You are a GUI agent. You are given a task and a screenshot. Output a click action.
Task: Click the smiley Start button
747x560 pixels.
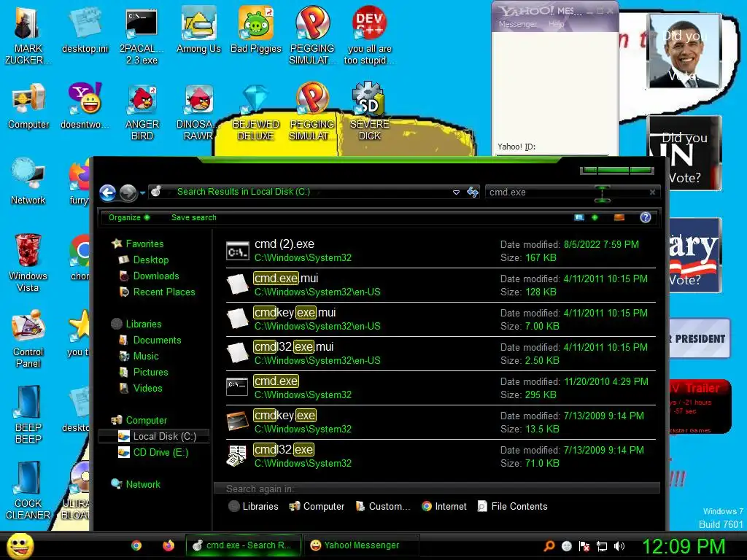click(20, 546)
